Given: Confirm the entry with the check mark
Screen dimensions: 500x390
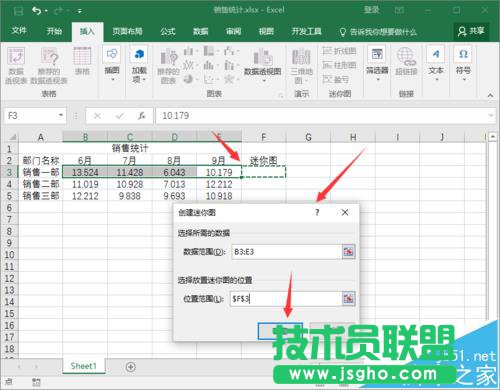Looking at the screenshot, I should pyautogui.click(x=120, y=116).
